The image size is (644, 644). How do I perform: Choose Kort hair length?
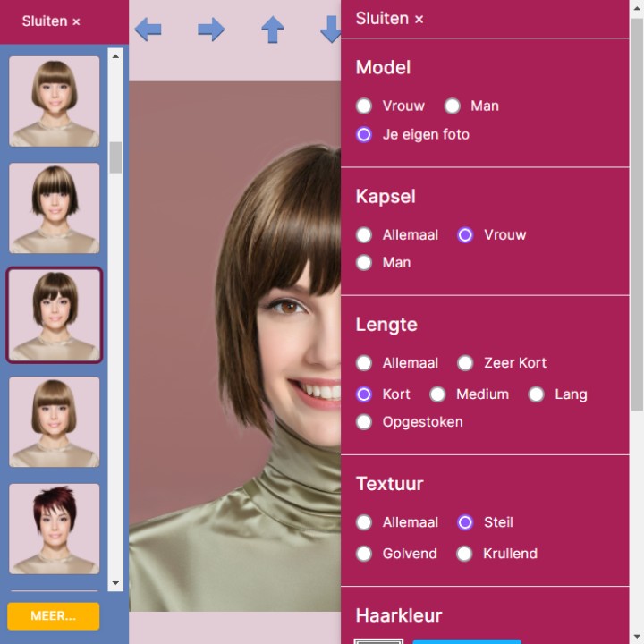364,394
